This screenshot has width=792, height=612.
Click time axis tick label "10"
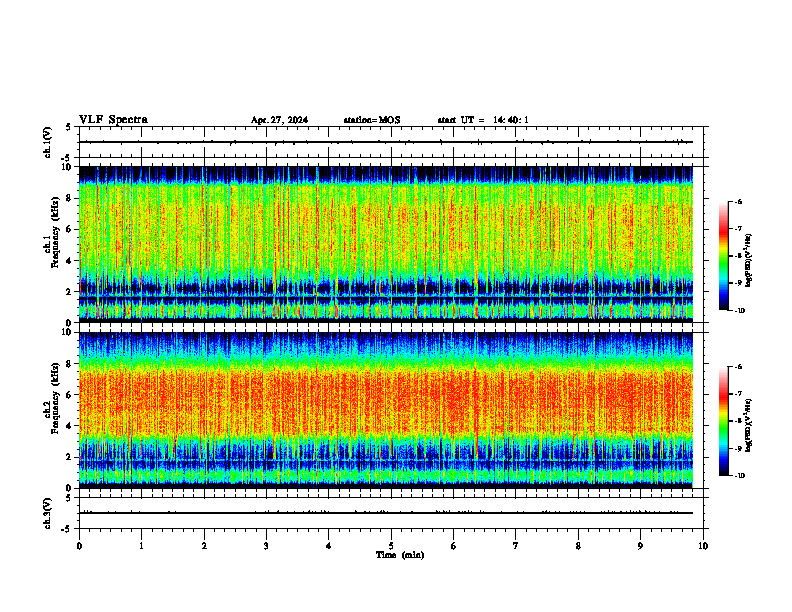(x=703, y=546)
